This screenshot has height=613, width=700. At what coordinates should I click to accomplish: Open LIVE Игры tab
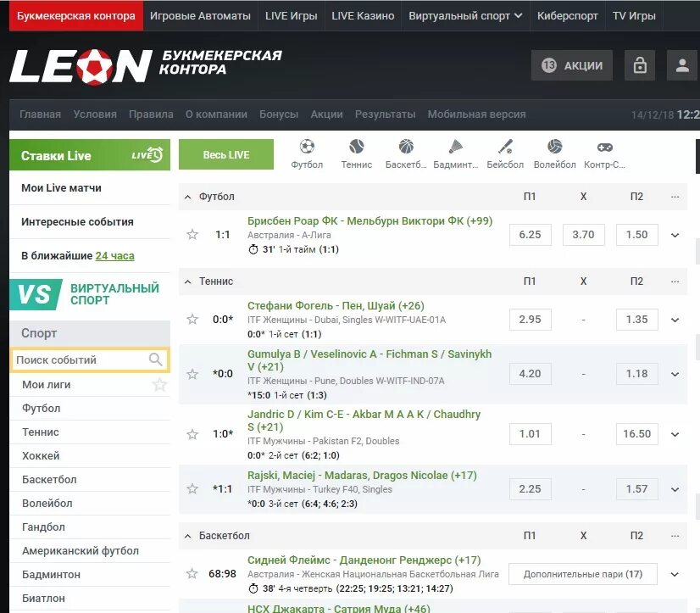click(291, 15)
